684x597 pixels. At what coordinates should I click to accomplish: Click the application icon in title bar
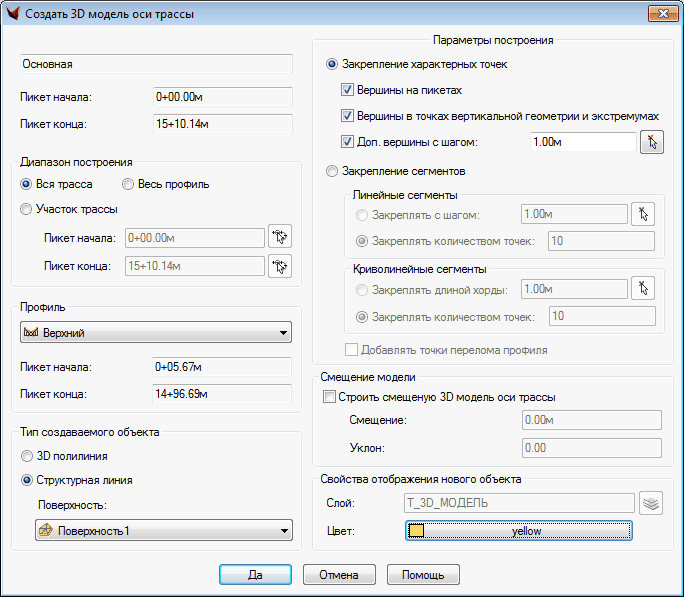(x=12, y=14)
